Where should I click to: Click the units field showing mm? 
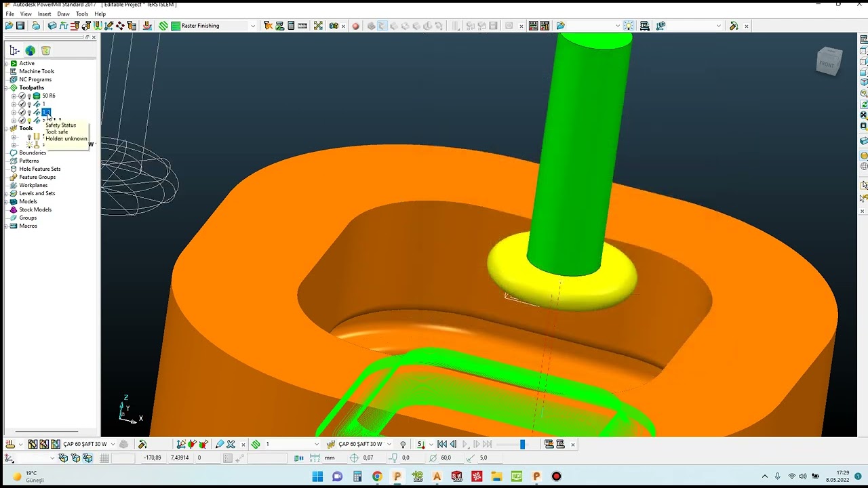click(334, 458)
